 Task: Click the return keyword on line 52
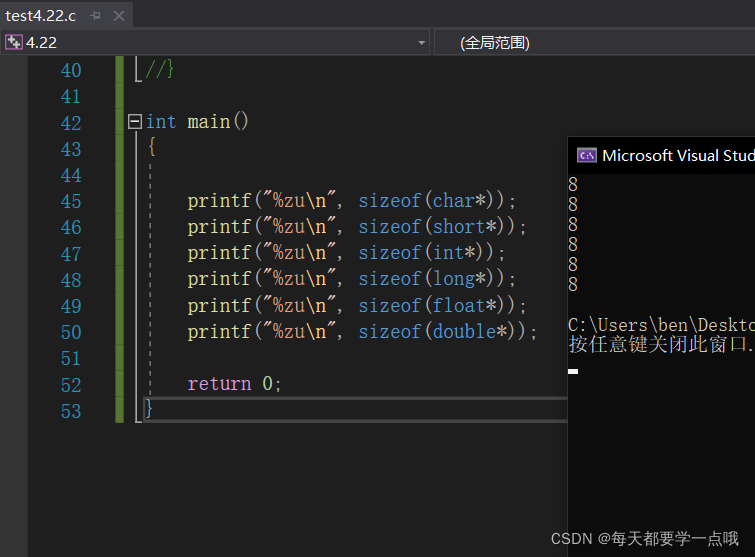pos(219,384)
